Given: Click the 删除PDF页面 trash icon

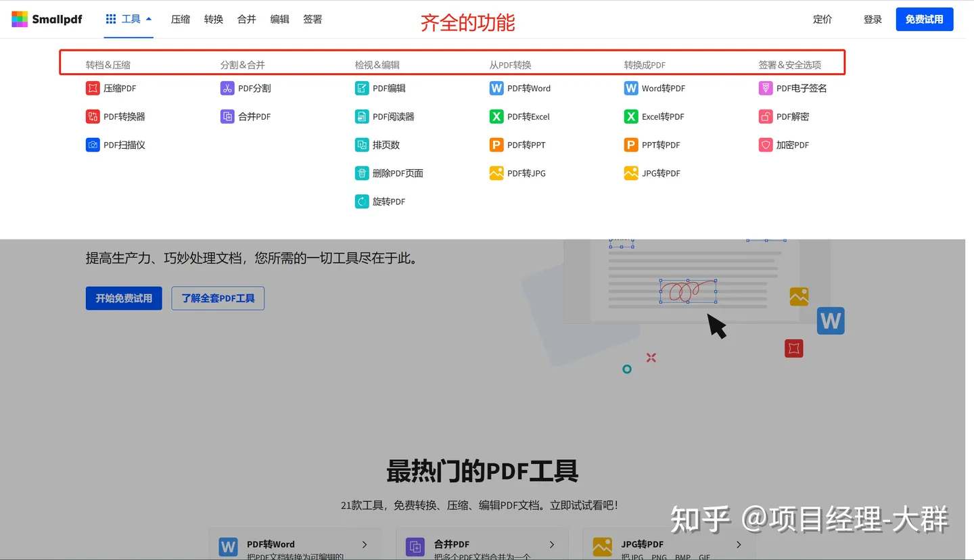Looking at the screenshot, I should tap(362, 173).
